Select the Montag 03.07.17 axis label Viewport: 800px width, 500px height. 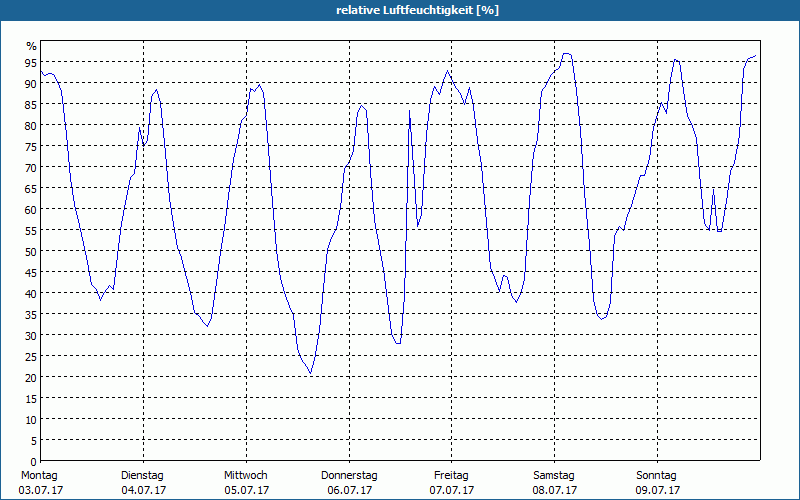[x=40, y=483]
